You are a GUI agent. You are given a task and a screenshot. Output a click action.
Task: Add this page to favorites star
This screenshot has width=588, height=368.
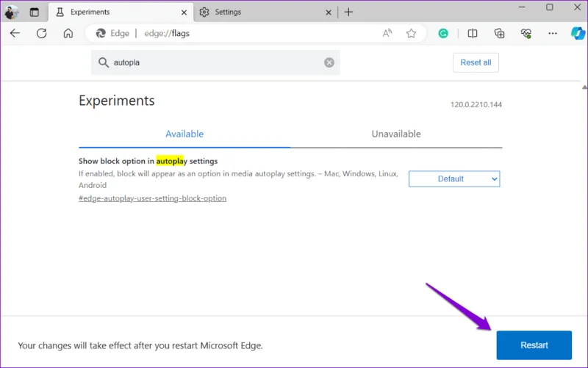(x=411, y=33)
